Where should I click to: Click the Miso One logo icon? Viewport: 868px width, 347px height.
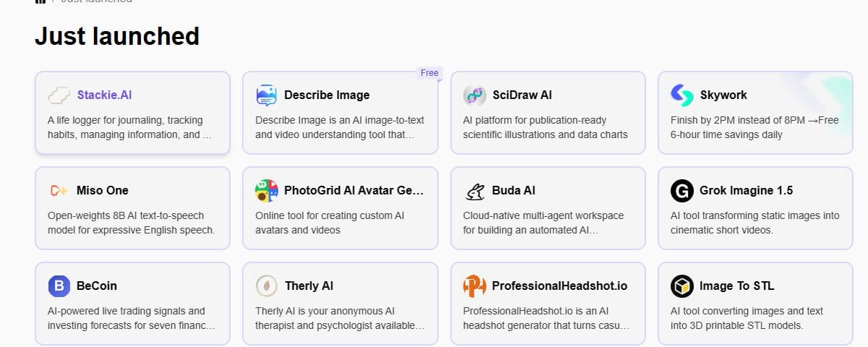coord(59,191)
